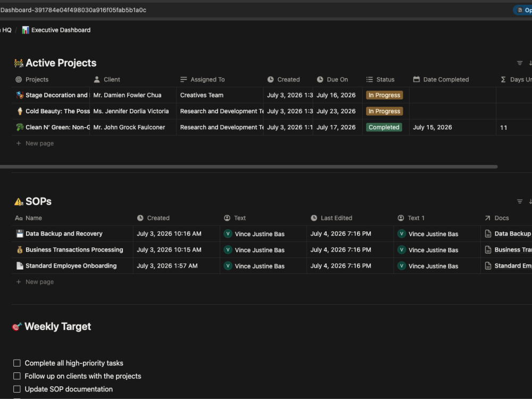Click the Created column header in Active Projects
Viewport: 532px width, 399px height.
[x=284, y=79]
